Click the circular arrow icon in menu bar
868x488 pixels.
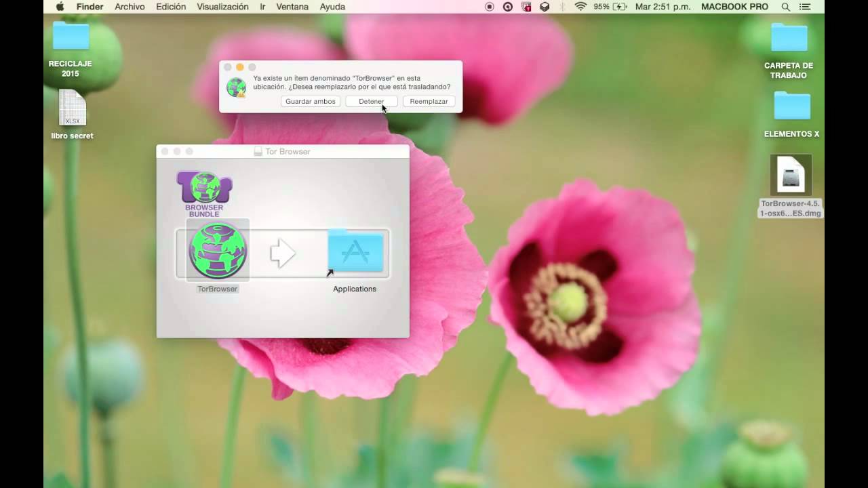point(508,7)
